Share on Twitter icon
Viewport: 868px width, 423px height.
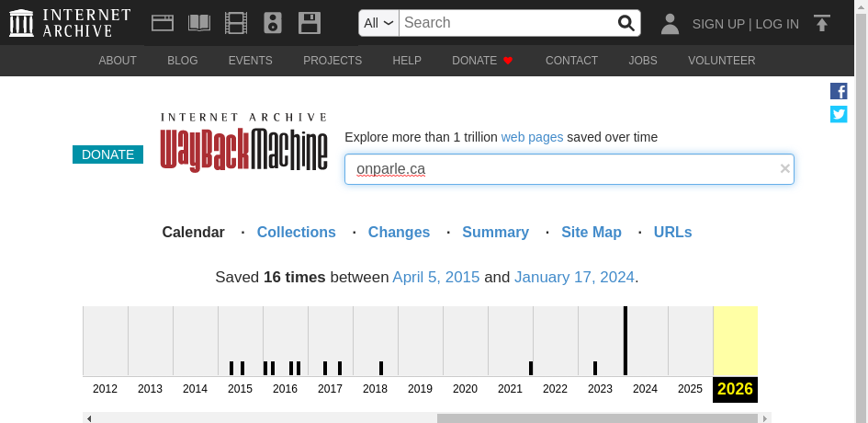click(839, 114)
